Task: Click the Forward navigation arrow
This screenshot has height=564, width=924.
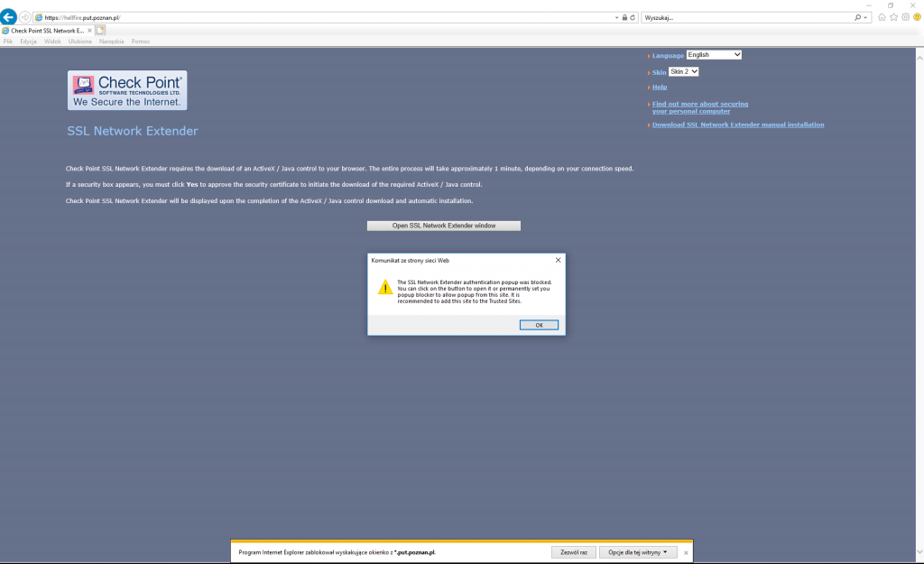Action: (23, 16)
